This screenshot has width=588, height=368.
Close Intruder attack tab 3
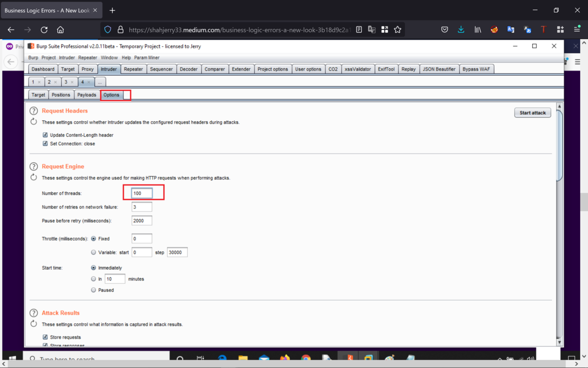pyautogui.click(x=72, y=82)
